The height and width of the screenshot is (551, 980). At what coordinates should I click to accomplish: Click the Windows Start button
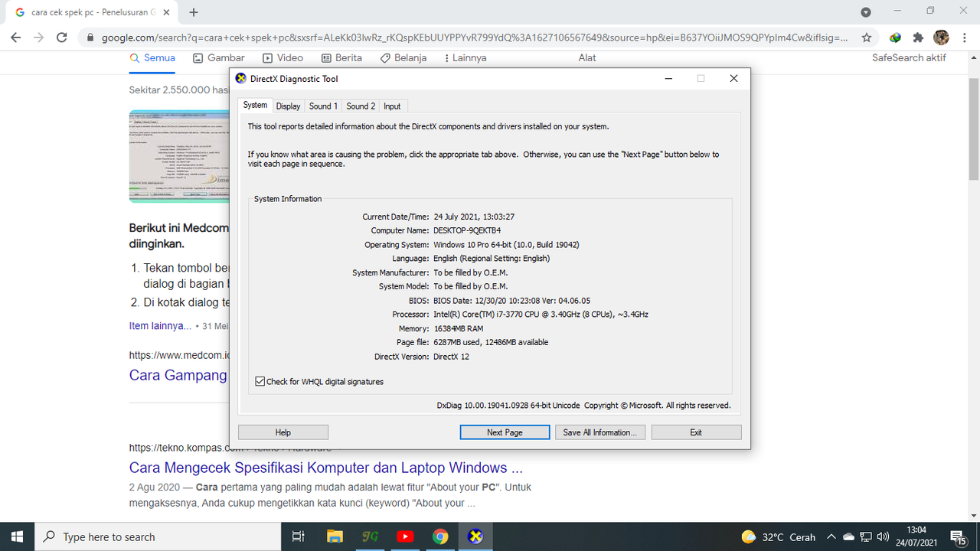[17, 536]
